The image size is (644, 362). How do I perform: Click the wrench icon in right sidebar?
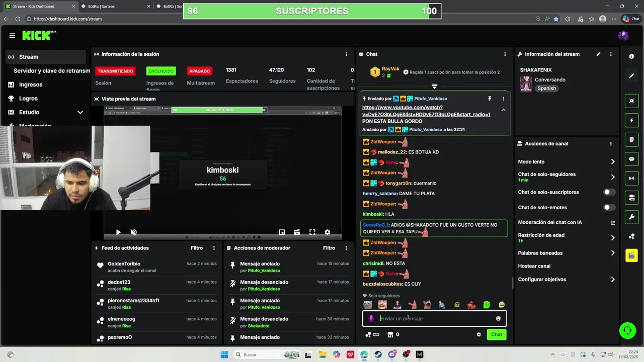click(x=631, y=217)
